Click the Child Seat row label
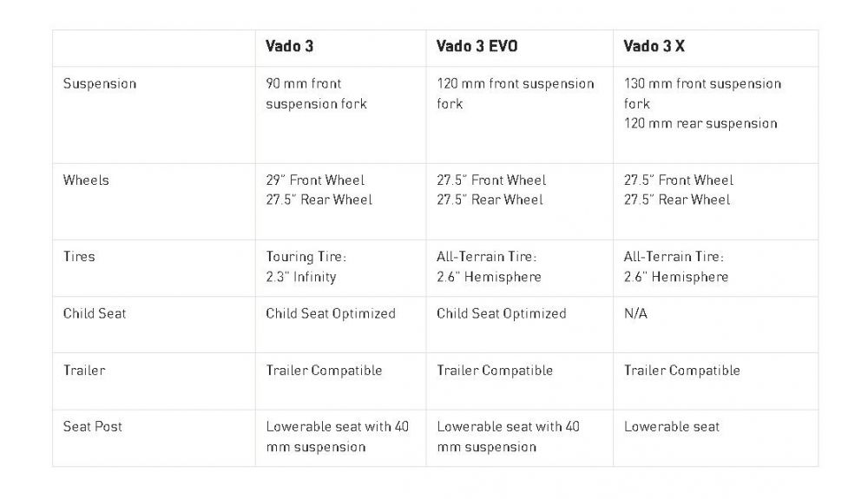Viewport: 868px width, 499px height. 95,313
